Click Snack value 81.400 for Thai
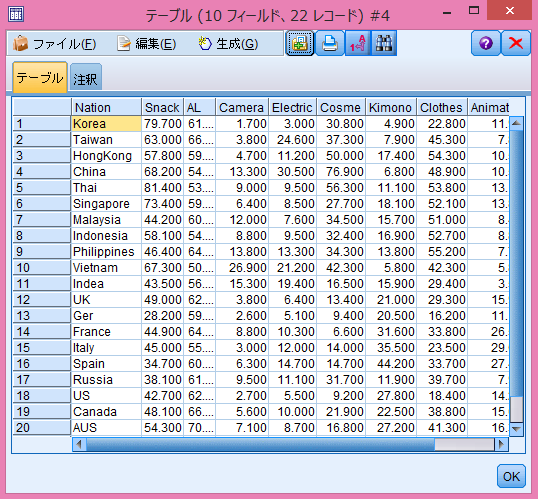The height and width of the screenshot is (499, 538). coord(162,188)
